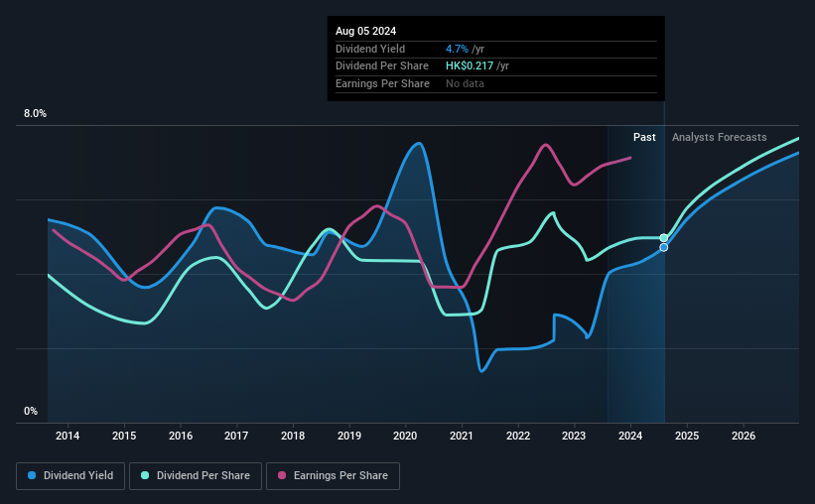Click the 4.7% dividend yield value

pos(457,49)
